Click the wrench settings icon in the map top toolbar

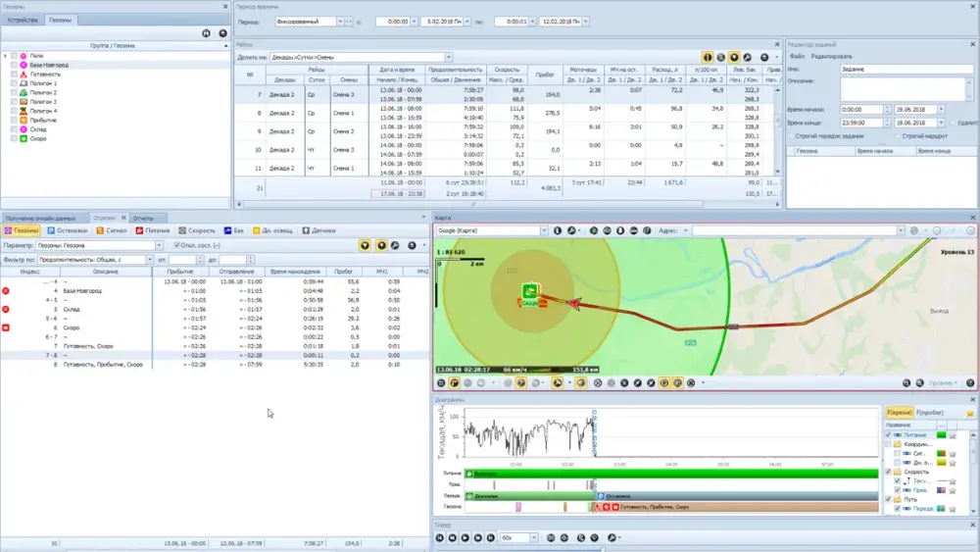click(571, 230)
